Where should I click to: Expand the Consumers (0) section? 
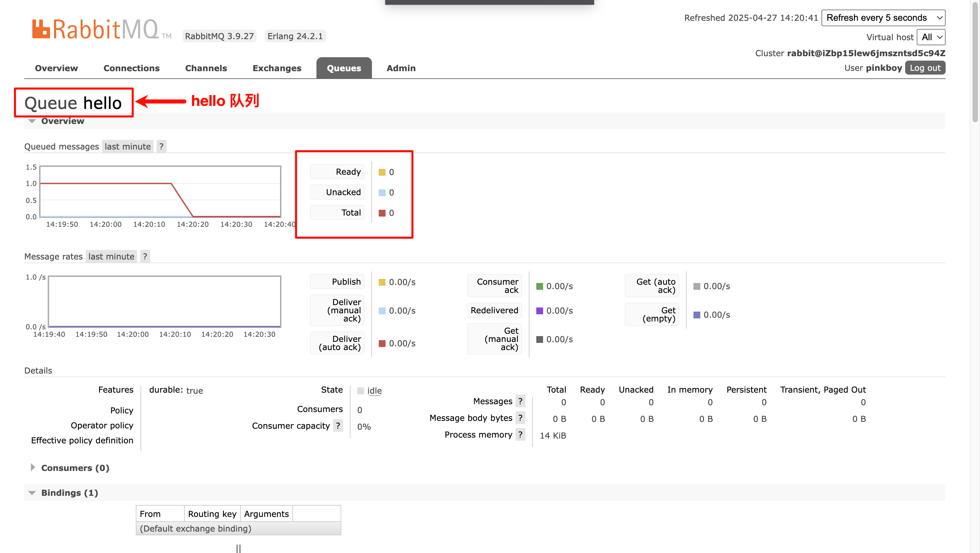[75, 468]
